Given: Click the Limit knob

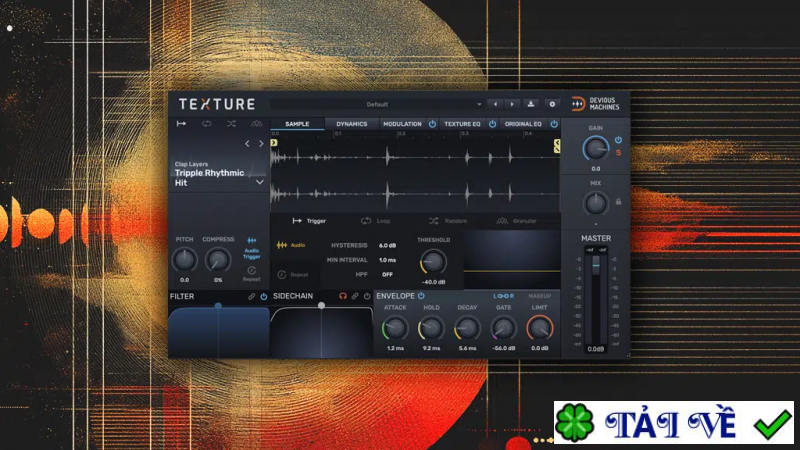Looking at the screenshot, I should pyautogui.click(x=539, y=329).
